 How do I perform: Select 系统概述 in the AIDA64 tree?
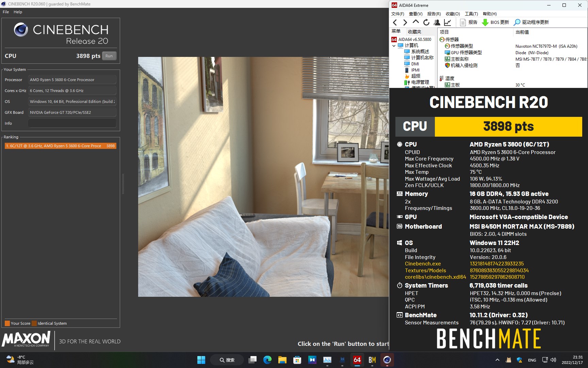(x=417, y=52)
